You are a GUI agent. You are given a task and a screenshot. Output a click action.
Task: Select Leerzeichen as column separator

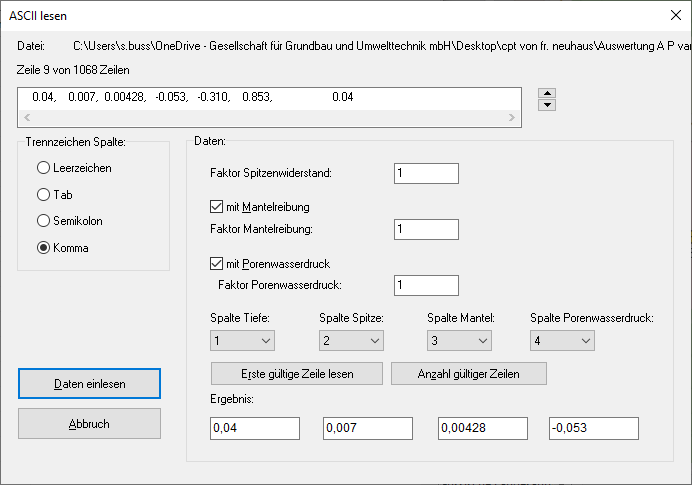(x=44, y=168)
